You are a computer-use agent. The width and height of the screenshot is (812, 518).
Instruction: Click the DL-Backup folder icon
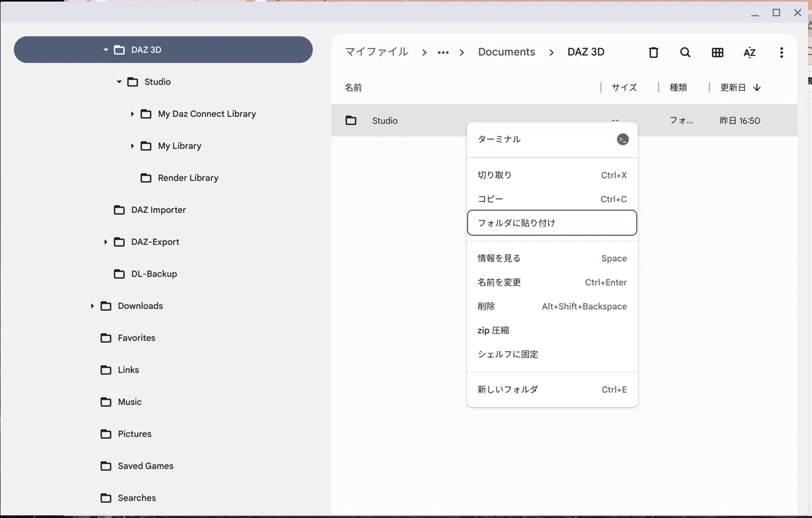point(119,274)
